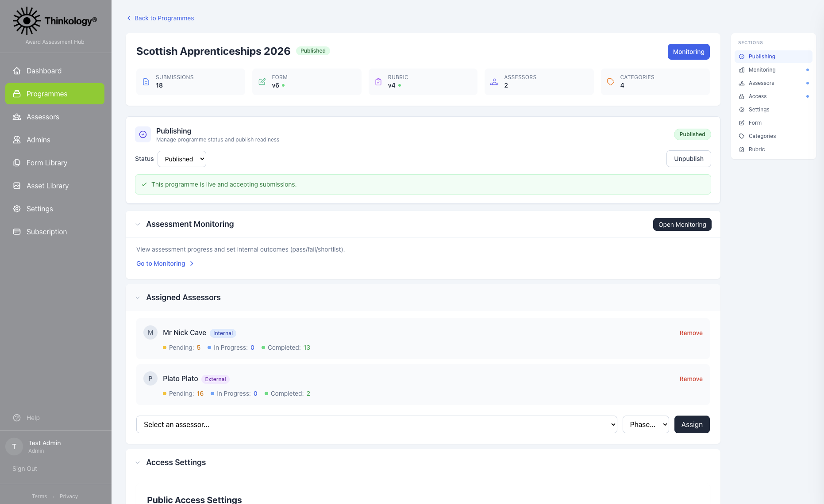Jump to Categories in Sections panel
This screenshot has width=824, height=504.
[773, 136]
